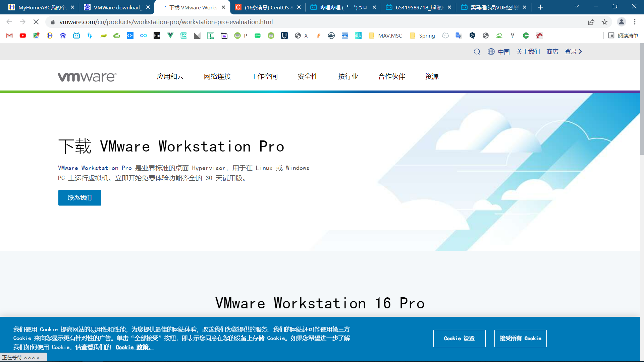The width and height of the screenshot is (644, 362).
Task: Open the 商店 link
Action: coord(552,52)
